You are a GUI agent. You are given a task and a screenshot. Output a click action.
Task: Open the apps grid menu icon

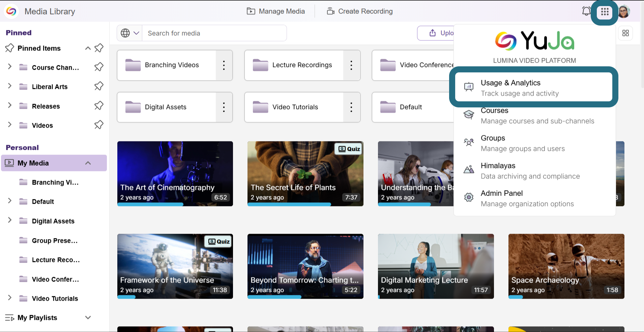[605, 12]
